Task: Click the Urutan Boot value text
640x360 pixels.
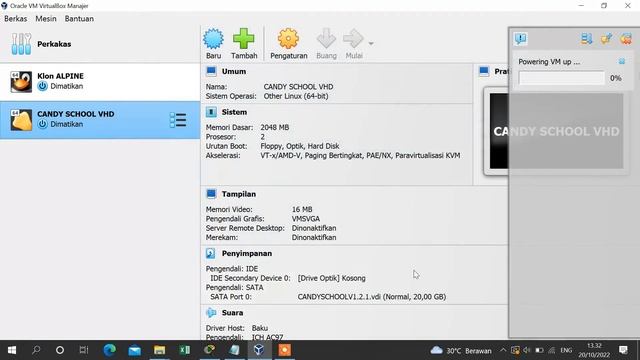Action: 300,146
